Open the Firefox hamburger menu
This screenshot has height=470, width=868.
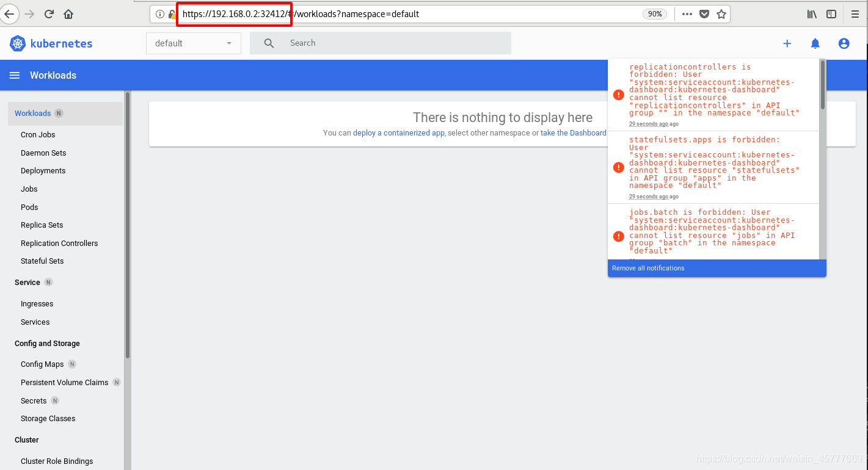[855, 14]
